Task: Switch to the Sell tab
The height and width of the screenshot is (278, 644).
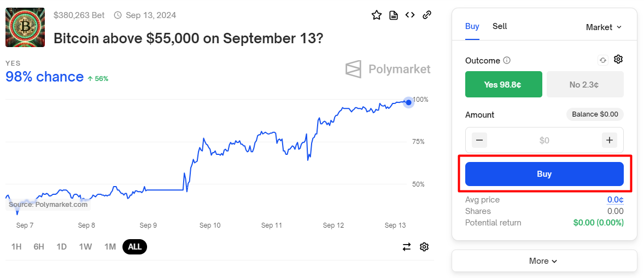Action: [x=500, y=26]
